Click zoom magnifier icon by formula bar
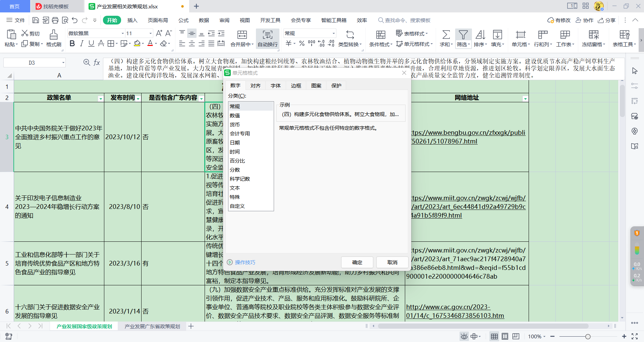This screenshot has height=342, width=644. tap(87, 62)
